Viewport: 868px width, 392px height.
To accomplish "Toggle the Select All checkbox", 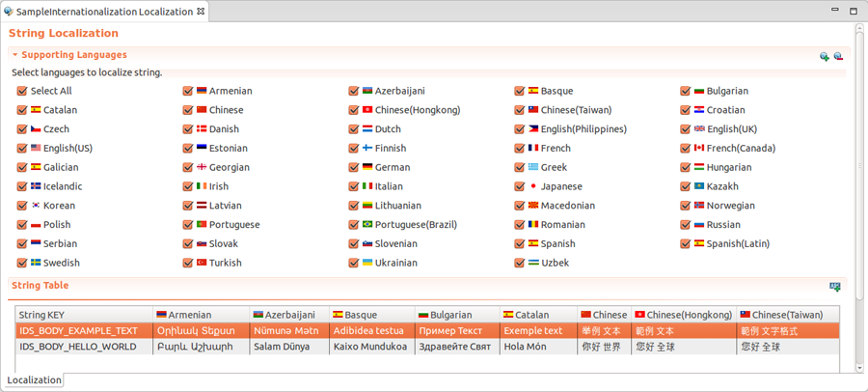I will 22,91.
